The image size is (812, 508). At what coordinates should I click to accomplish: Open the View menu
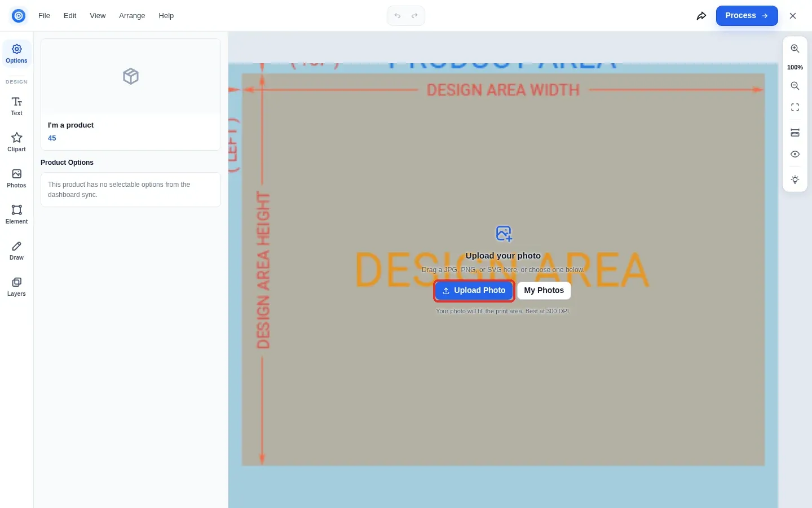click(x=98, y=16)
